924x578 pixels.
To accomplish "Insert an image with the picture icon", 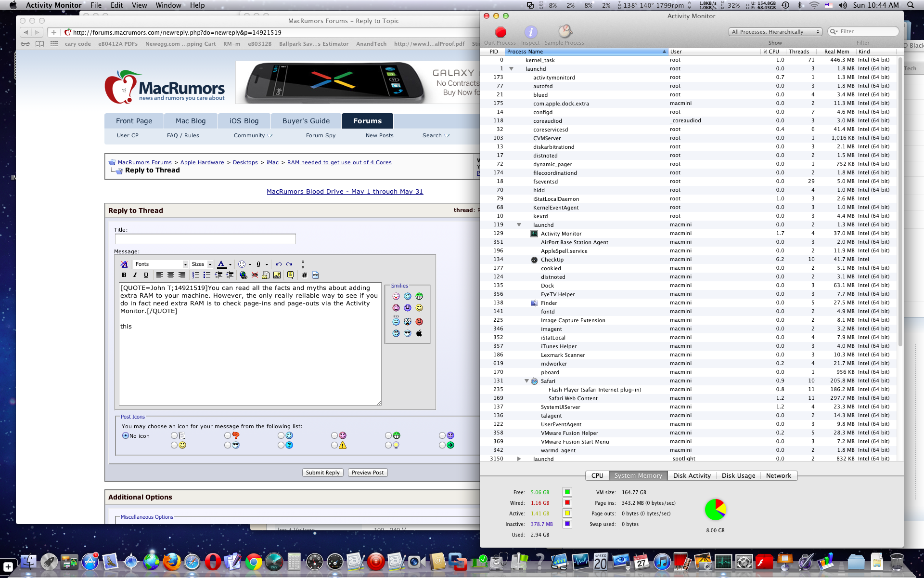I will coord(277,275).
